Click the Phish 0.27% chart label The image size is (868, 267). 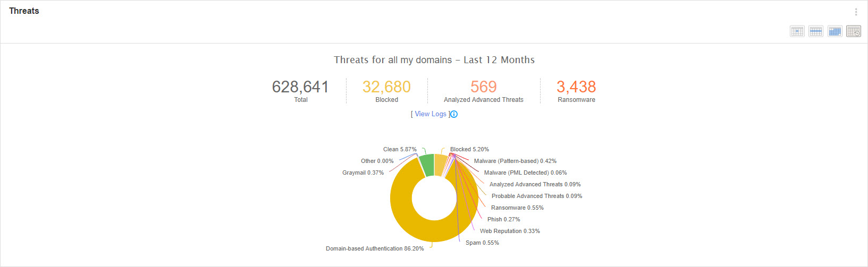(503, 219)
